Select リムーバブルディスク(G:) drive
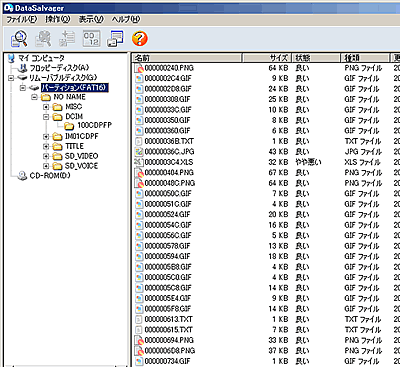 pyautogui.click(x=63, y=78)
